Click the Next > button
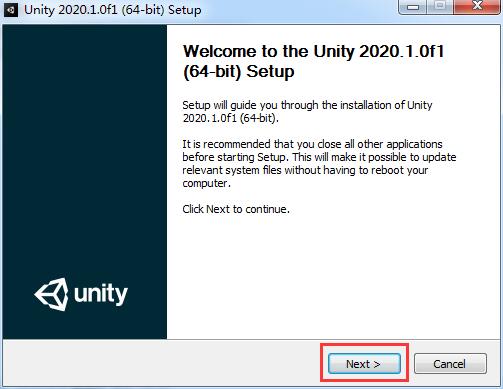 click(x=364, y=364)
